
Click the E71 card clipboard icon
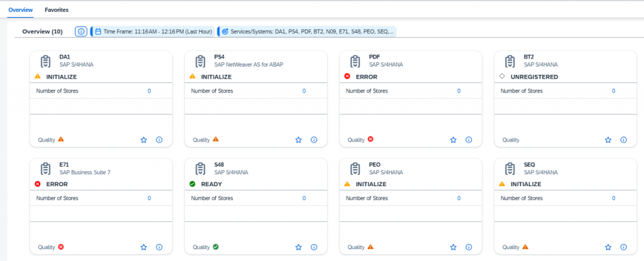pos(45,169)
